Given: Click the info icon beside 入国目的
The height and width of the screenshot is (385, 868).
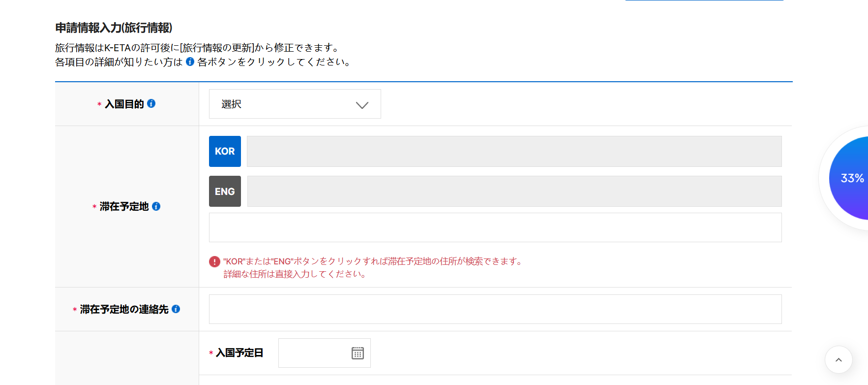Looking at the screenshot, I should pyautogui.click(x=151, y=103).
